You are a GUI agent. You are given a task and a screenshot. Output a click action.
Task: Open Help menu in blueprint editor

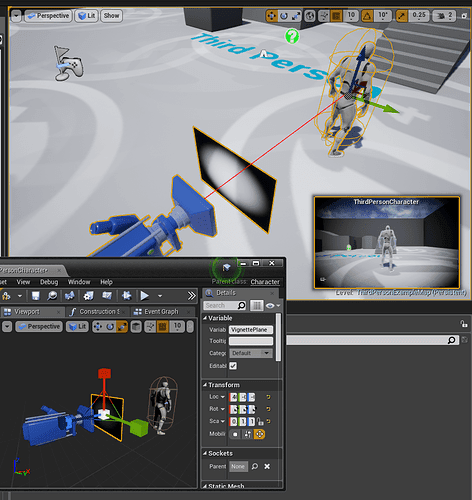[106, 282]
